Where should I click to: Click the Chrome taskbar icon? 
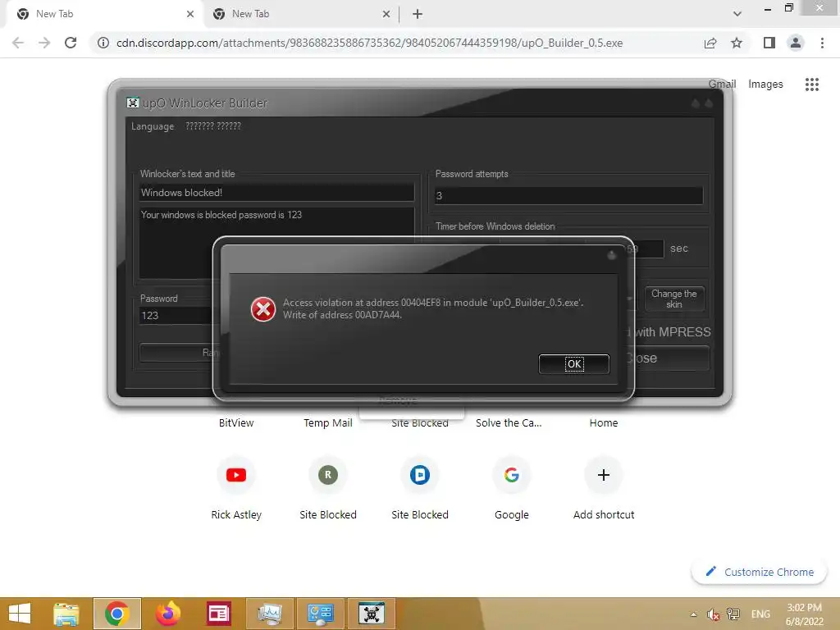coord(117,614)
